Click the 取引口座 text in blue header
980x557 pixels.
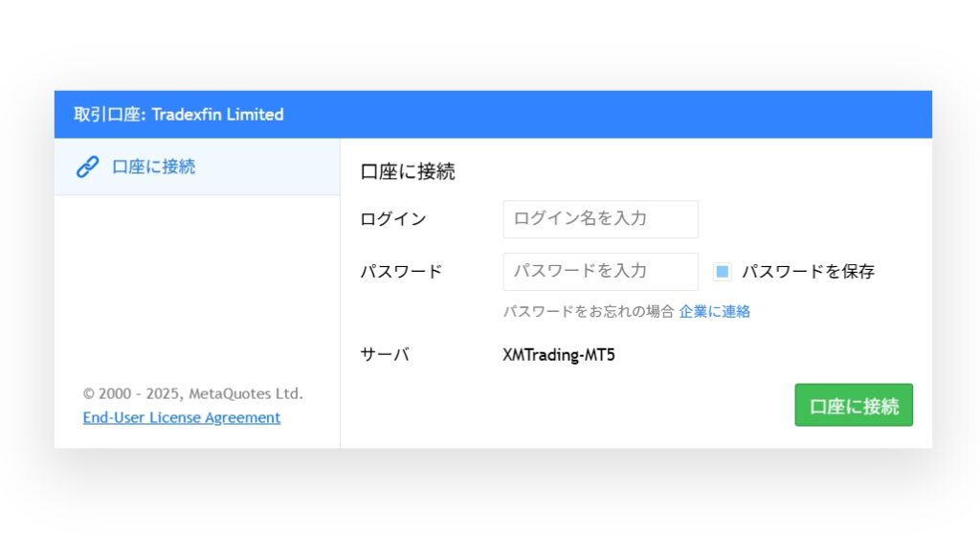point(107,115)
